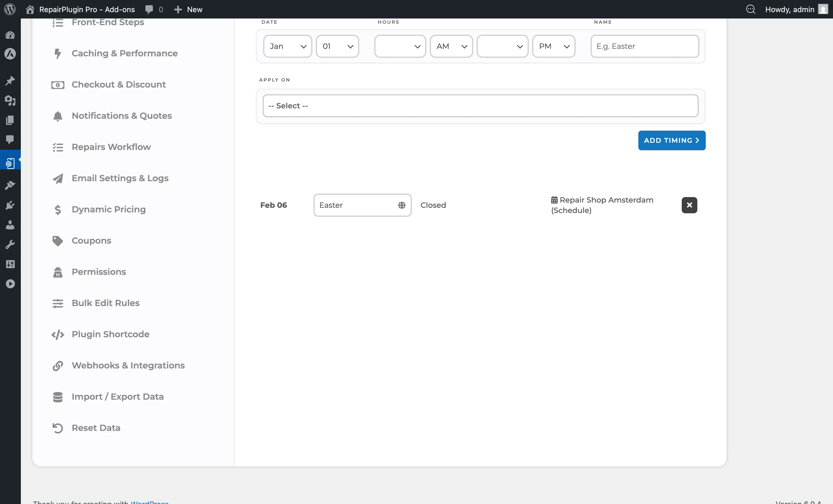Open Webhooks & Integrations settings

click(x=128, y=366)
